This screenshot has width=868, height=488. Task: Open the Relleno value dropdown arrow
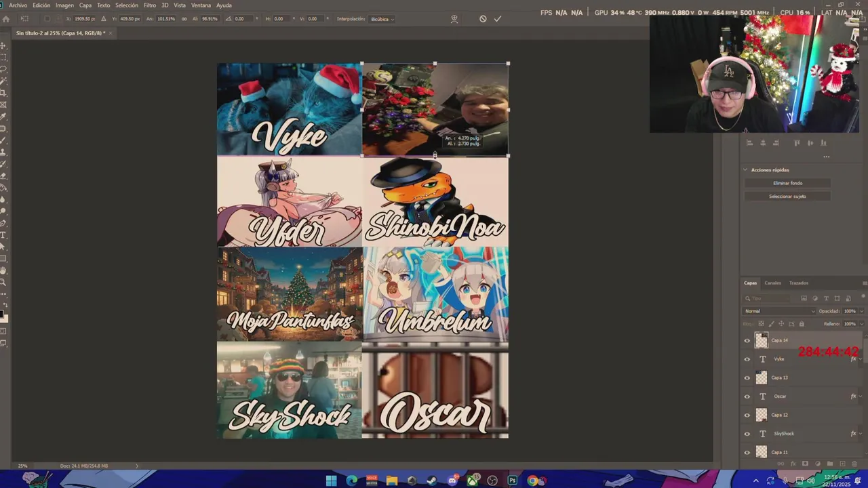point(862,324)
